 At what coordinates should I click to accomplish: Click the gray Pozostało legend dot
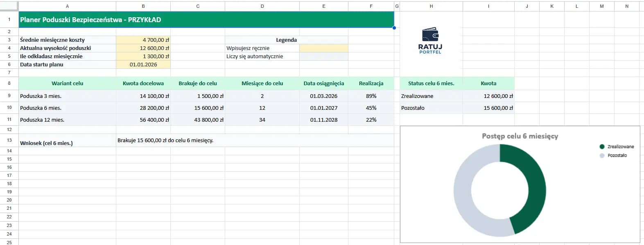pyautogui.click(x=602, y=156)
